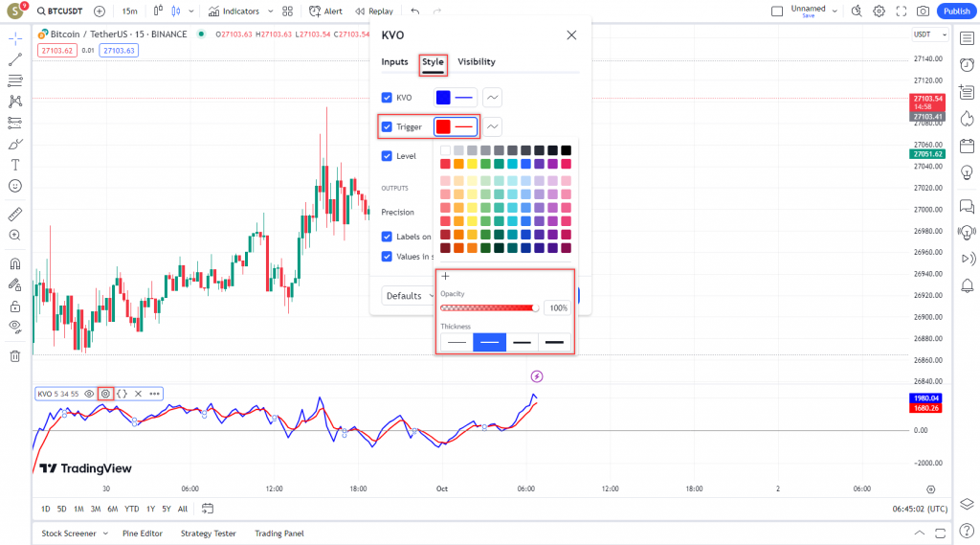Select the trend line drawing tool
Image resolution: width=980 pixels, height=545 pixels.
pyautogui.click(x=15, y=59)
